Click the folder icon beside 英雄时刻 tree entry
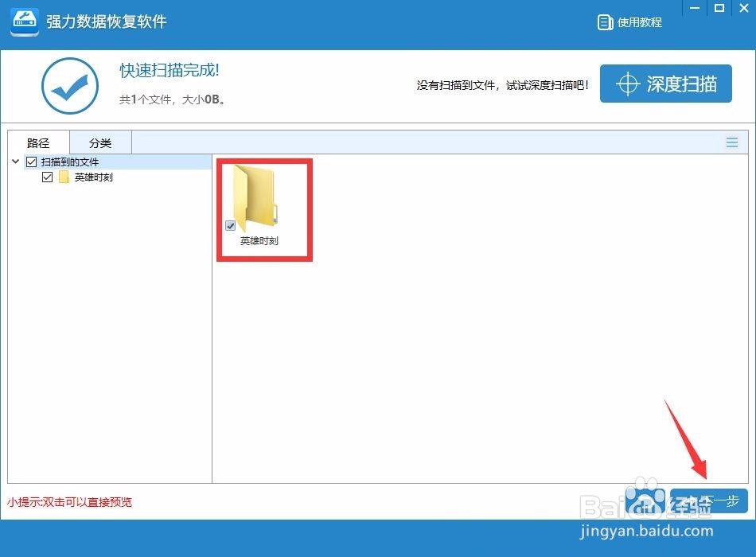This screenshot has width=756, height=557. click(x=64, y=177)
